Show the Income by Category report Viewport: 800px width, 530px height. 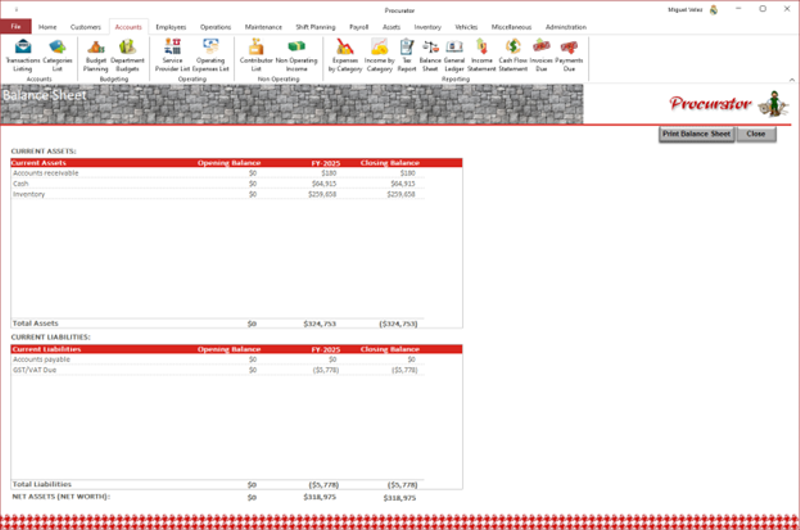(380, 53)
